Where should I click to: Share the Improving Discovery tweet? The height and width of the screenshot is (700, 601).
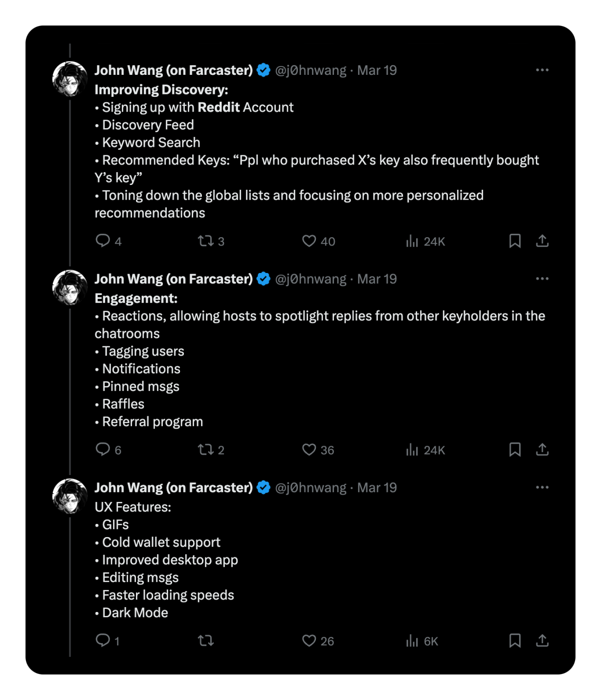tap(542, 241)
